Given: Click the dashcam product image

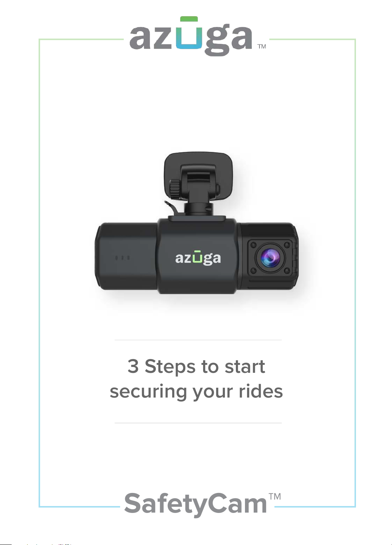Looking at the screenshot, I should [197, 224].
